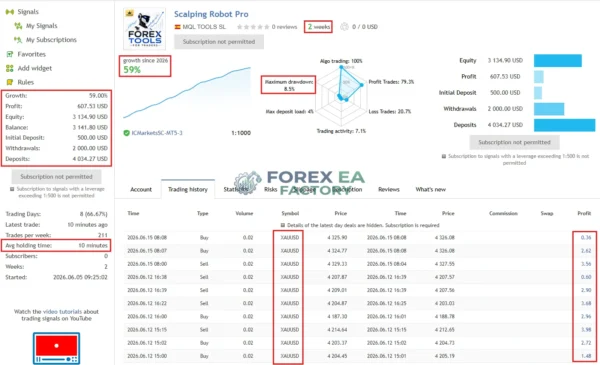Open My Signals menu item
This screenshot has width=600, height=365.
[x=42, y=26]
